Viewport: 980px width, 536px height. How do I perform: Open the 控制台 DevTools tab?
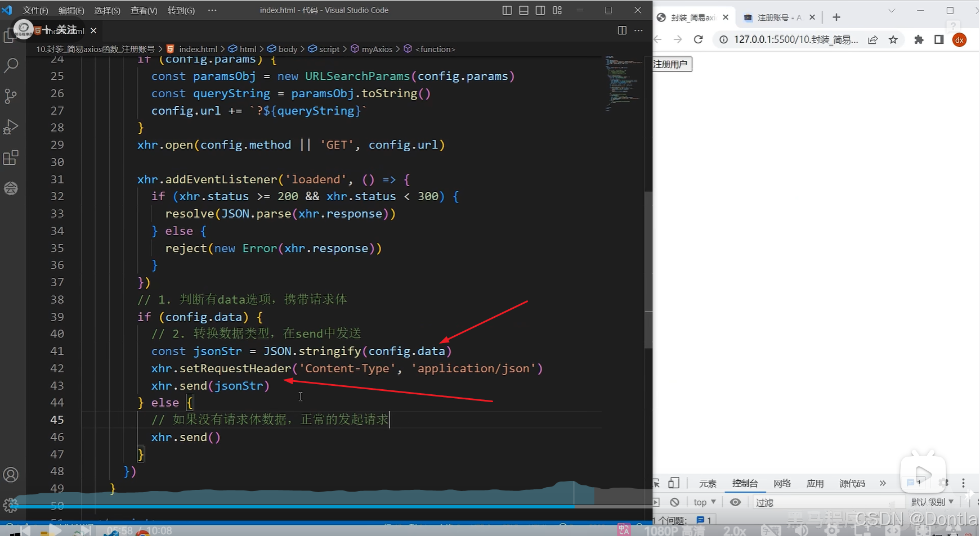745,484
